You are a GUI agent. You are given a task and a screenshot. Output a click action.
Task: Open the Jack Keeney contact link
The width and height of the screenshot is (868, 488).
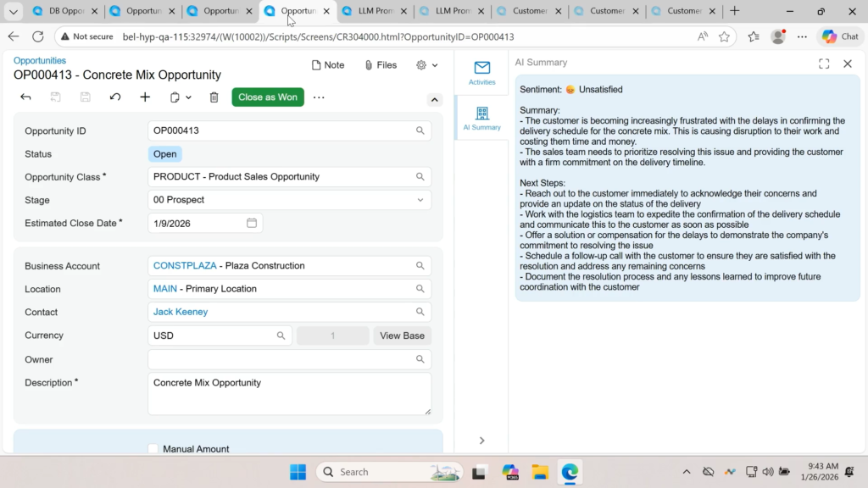[181, 312]
